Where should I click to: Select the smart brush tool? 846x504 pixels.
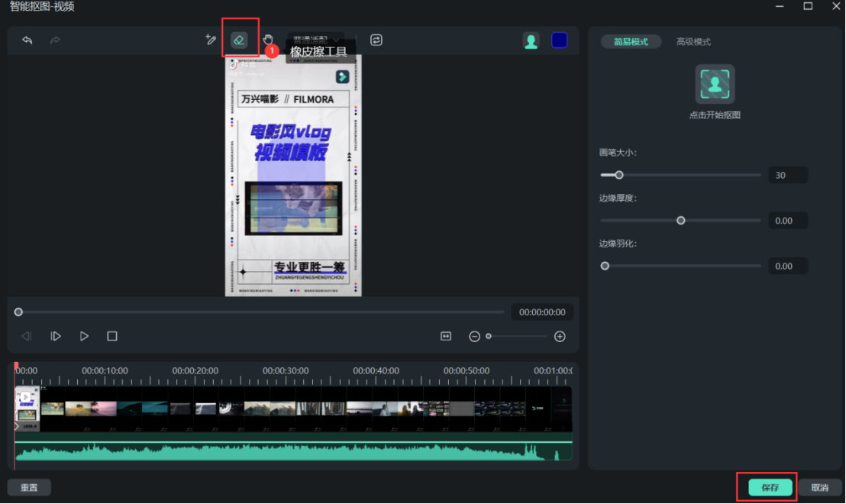tap(211, 40)
